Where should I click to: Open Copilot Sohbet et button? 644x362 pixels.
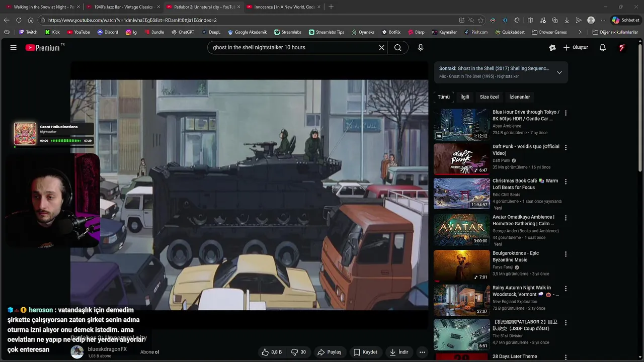tap(626, 20)
